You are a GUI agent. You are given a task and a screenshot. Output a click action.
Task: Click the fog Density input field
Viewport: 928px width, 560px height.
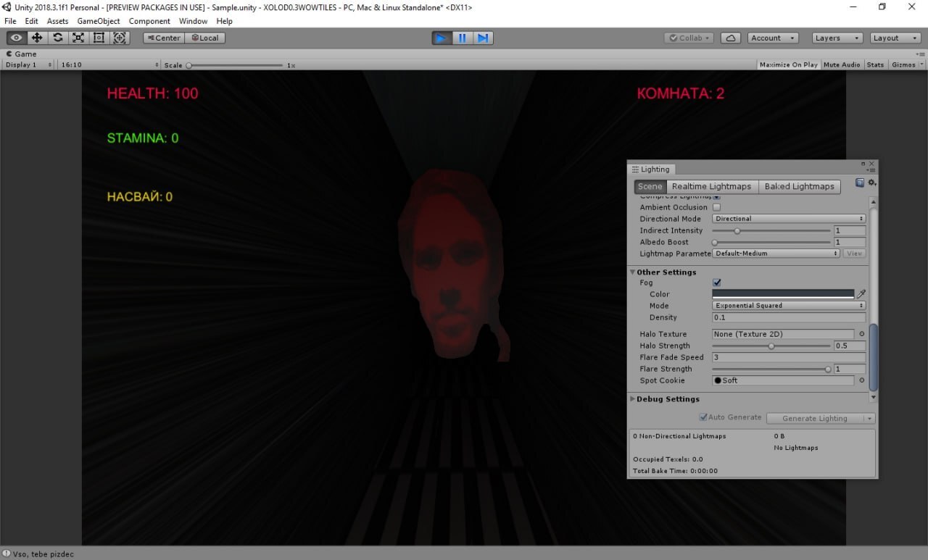(789, 317)
